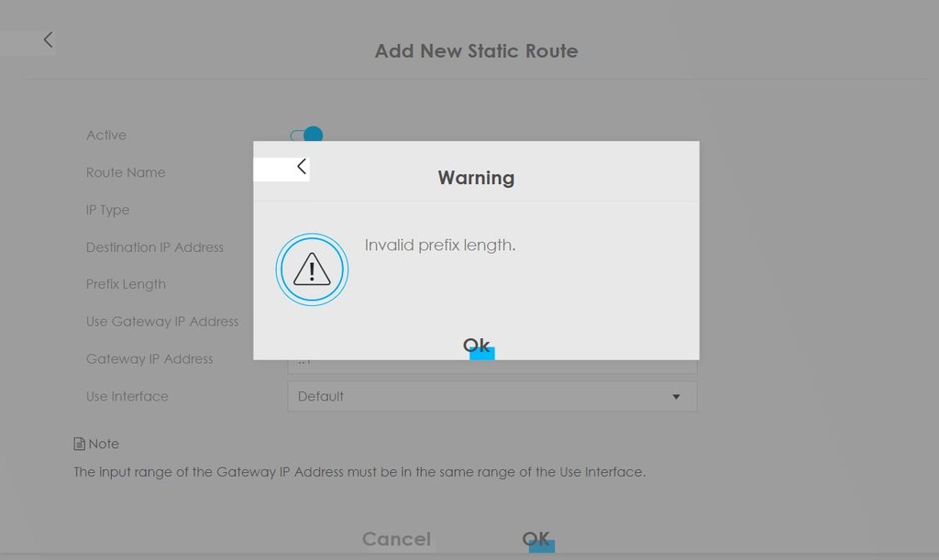Click the Note document icon
Screen dimensions: 939x560
tap(79, 444)
